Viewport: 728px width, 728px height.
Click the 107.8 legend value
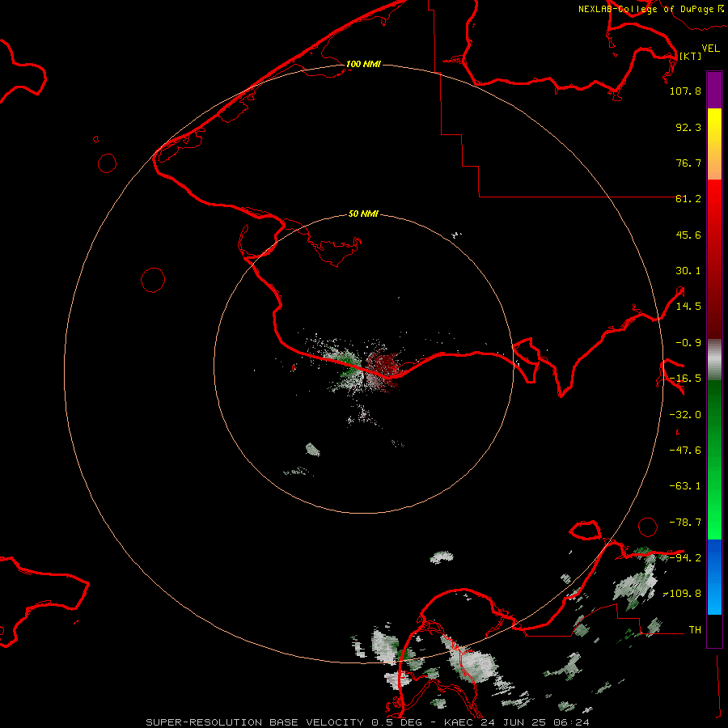685,91
